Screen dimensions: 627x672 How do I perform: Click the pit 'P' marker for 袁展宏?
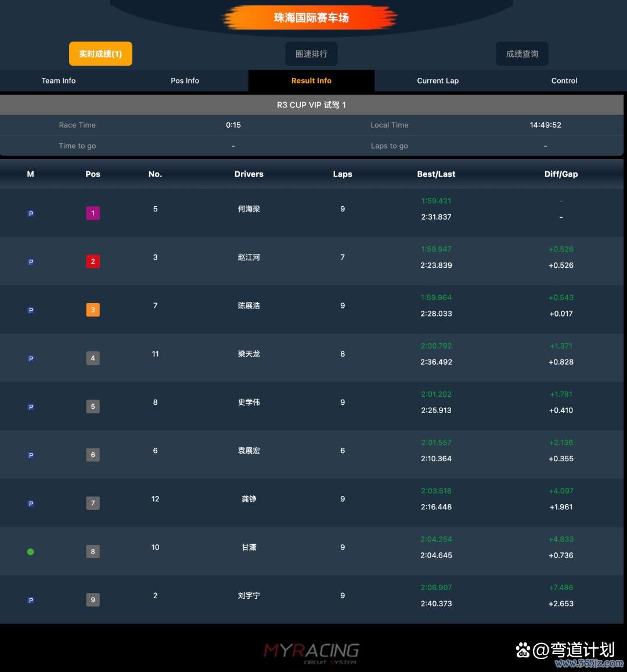pos(31,455)
